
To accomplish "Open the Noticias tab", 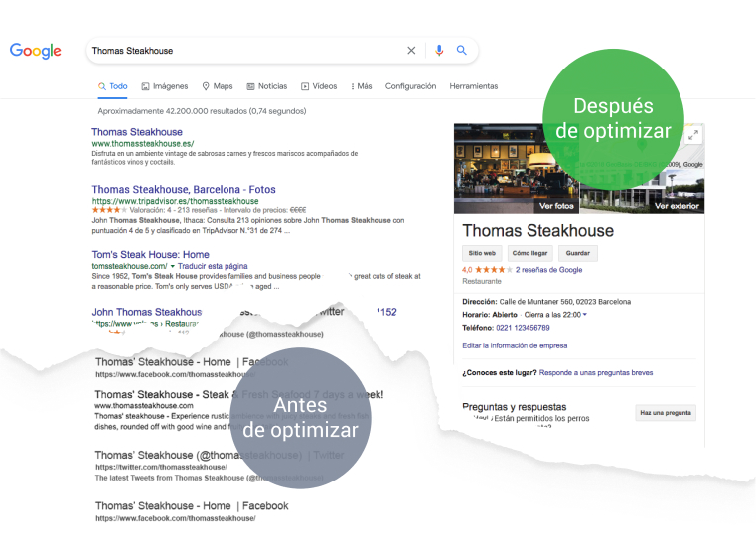I will [267, 86].
